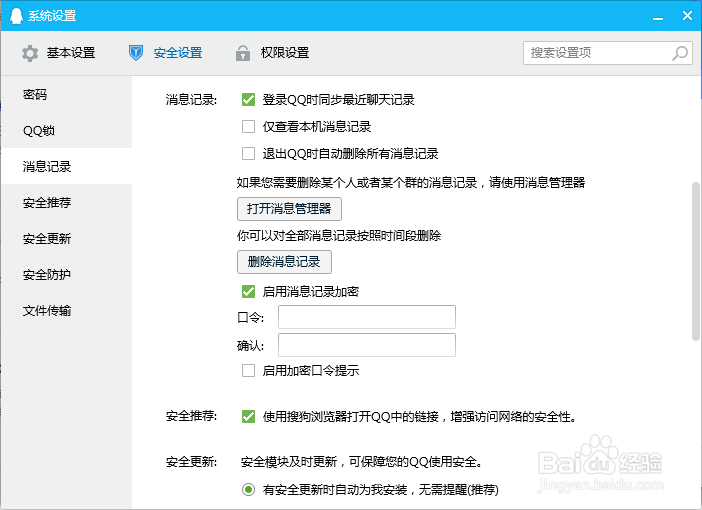
Task: Click the 安全更新: section label
Action: [192, 461]
